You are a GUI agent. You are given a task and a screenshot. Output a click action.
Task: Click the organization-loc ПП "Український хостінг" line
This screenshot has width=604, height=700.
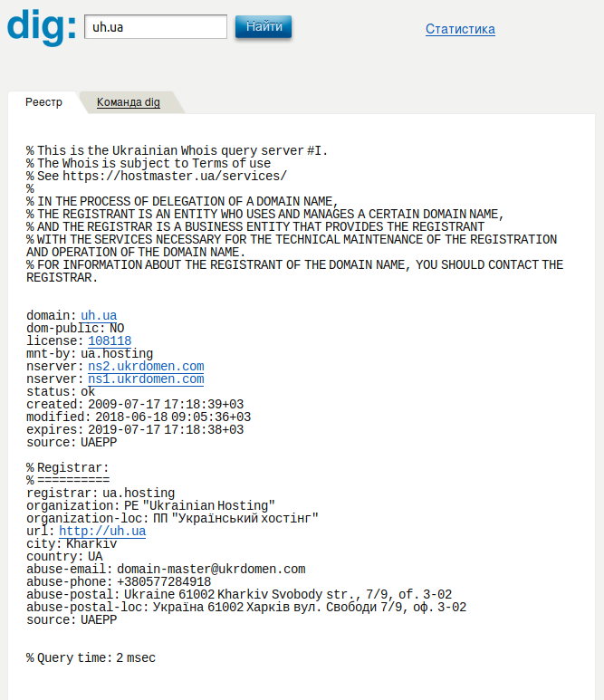(172, 518)
